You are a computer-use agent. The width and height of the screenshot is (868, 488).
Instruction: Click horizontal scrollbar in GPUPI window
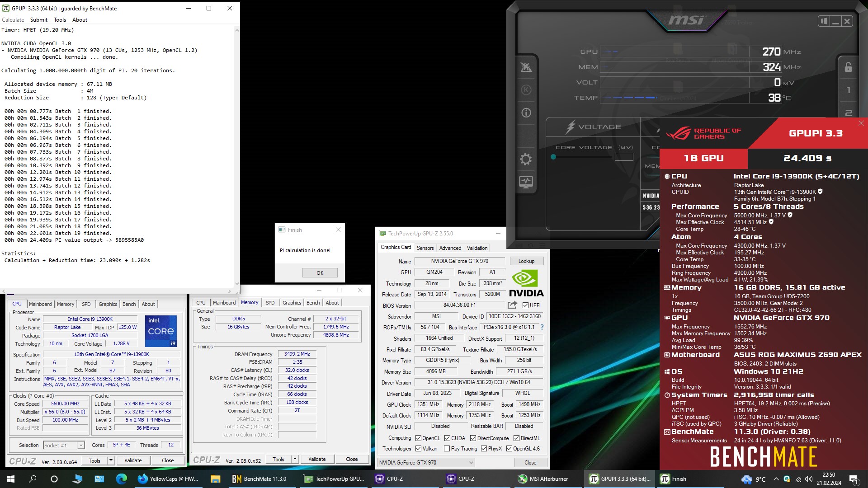pyautogui.click(x=117, y=291)
